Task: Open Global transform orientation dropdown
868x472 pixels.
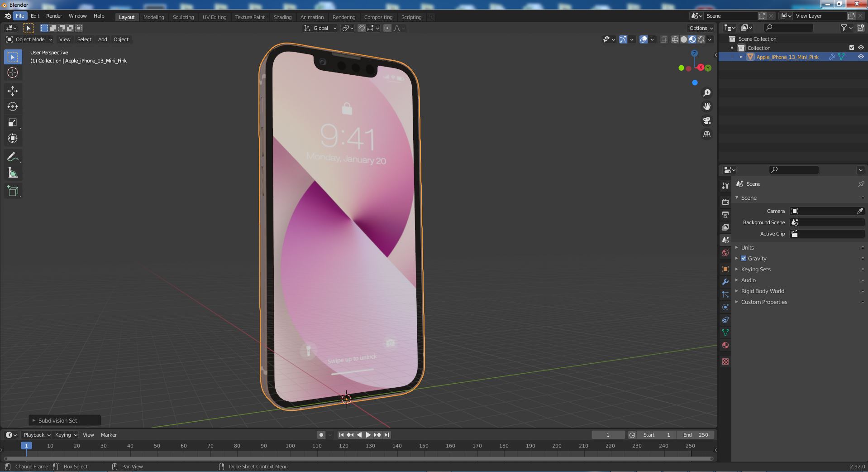Action: pyautogui.click(x=320, y=28)
